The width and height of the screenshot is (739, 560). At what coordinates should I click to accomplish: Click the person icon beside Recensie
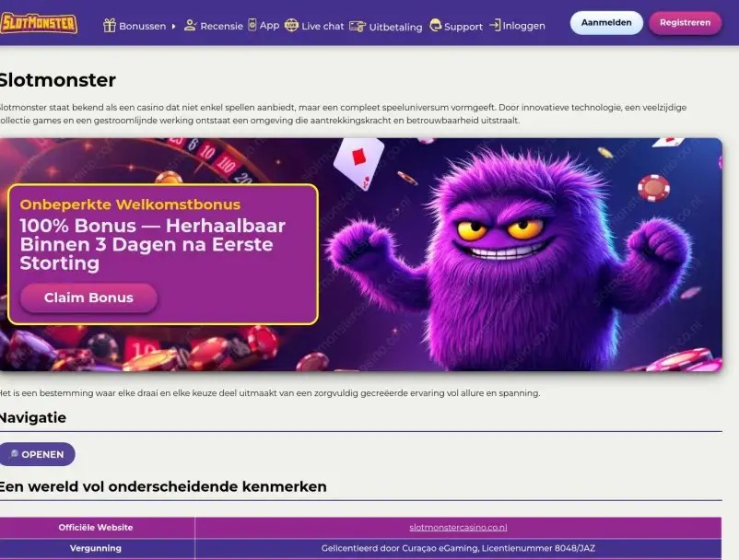(190, 25)
